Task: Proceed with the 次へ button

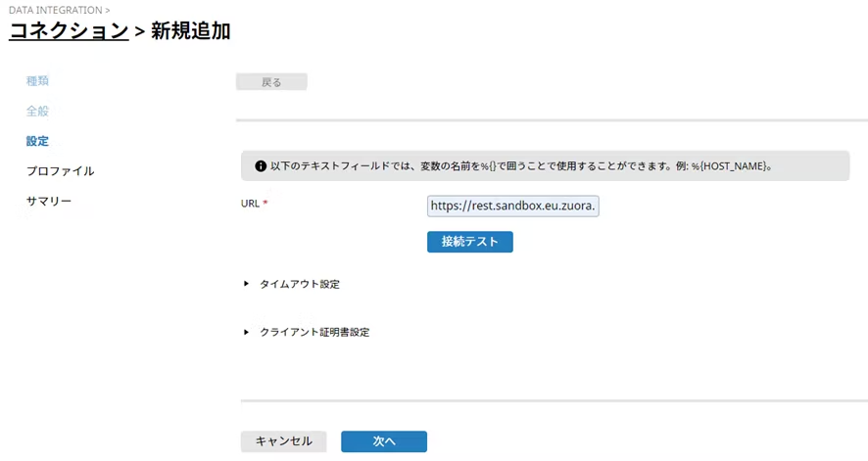Action: click(383, 441)
